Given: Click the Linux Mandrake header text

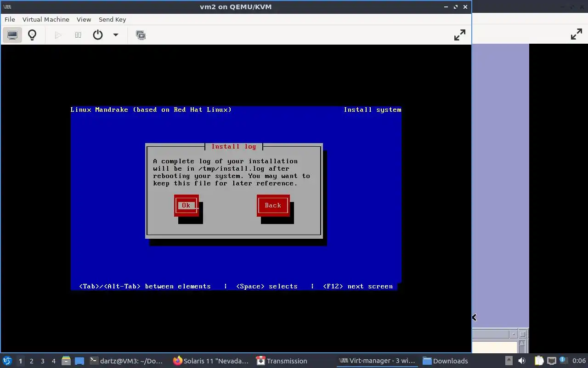Looking at the screenshot, I should click(x=151, y=109).
